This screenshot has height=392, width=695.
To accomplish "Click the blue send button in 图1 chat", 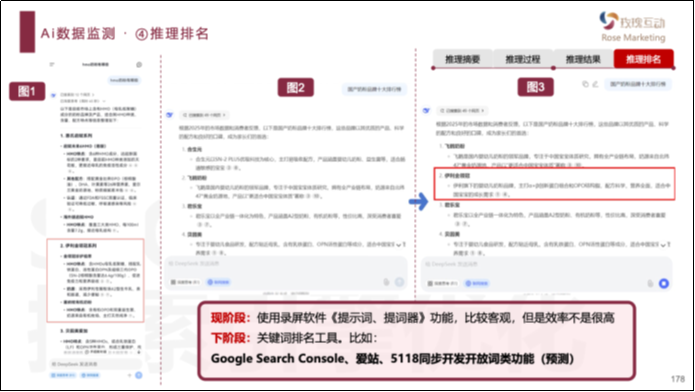I will pos(138,375).
